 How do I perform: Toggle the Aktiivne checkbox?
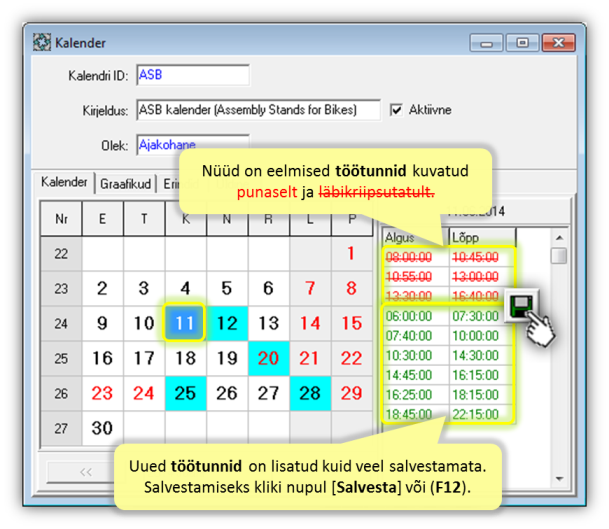(x=397, y=109)
